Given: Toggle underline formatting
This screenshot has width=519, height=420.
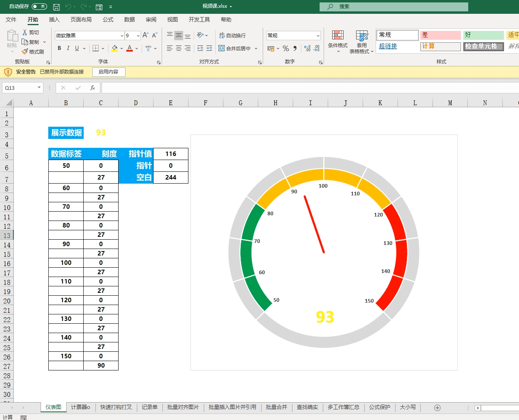Looking at the screenshot, I should [77, 48].
